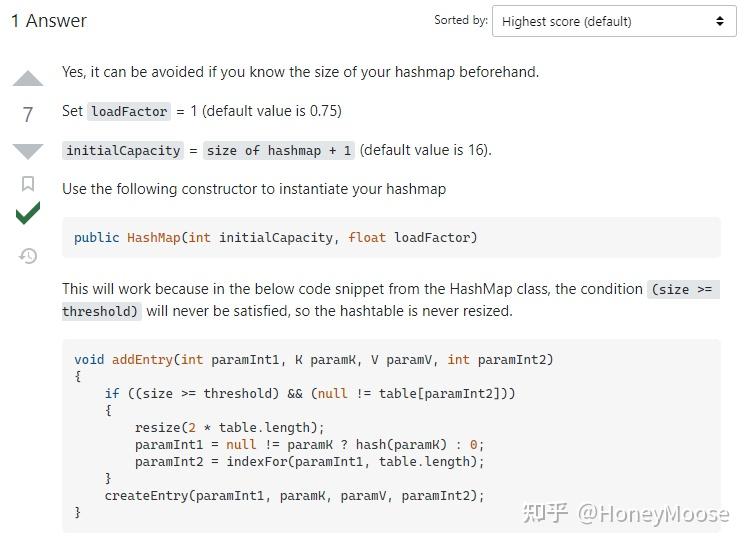Viewport: 748px width, 547px height.
Task: Click the '@HoneyMoose' watermark name
Action: [654, 514]
